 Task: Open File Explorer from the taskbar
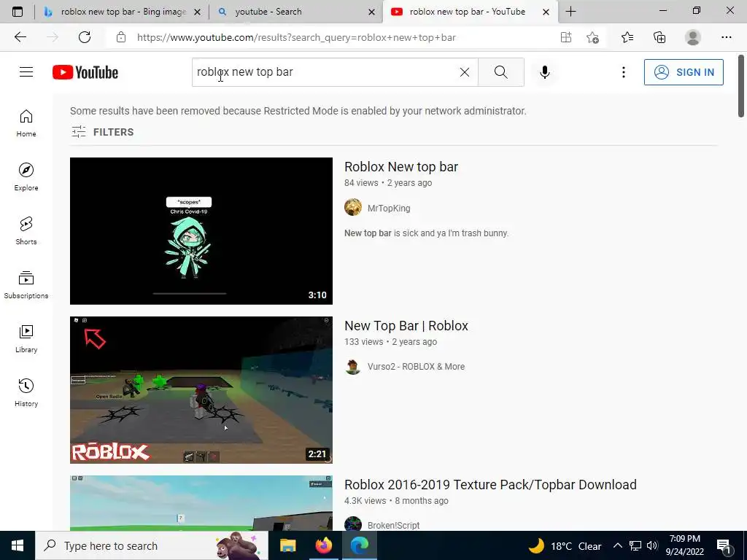coord(287,545)
